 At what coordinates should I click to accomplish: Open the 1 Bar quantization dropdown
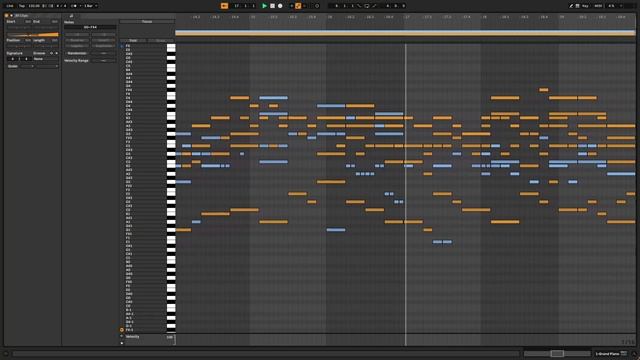pyautogui.click(x=91, y=6)
